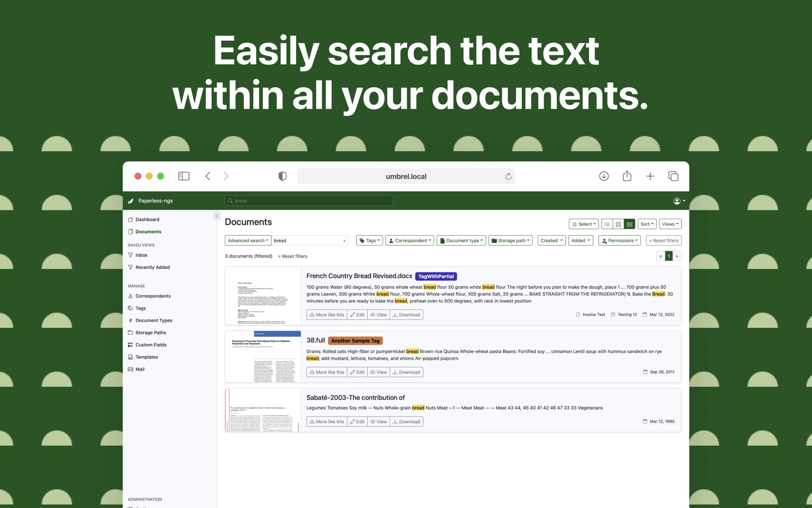Click the TagWithPartial purple tag
Viewport: 812px width, 508px height.
tap(436, 276)
